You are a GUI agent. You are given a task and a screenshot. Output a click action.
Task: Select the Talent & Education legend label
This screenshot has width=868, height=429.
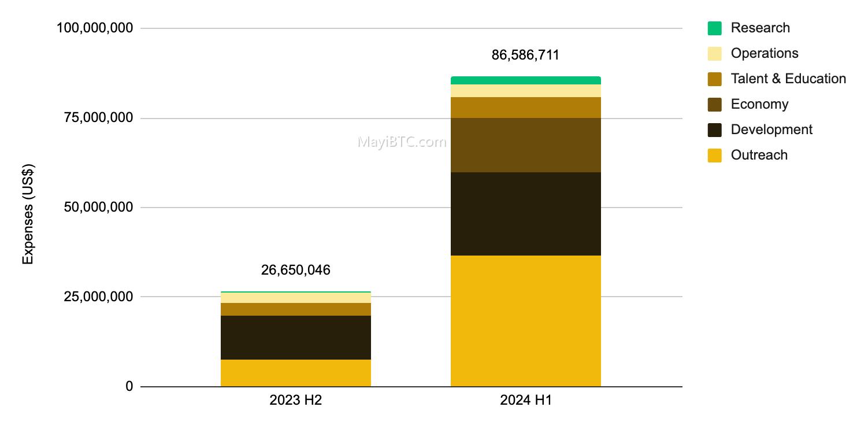point(788,79)
